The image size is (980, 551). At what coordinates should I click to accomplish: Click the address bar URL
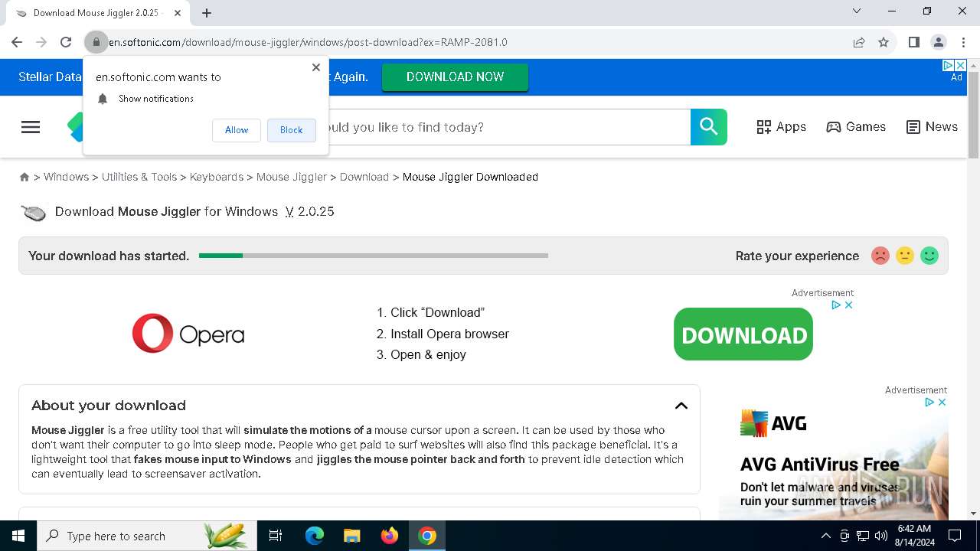click(308, 42)
